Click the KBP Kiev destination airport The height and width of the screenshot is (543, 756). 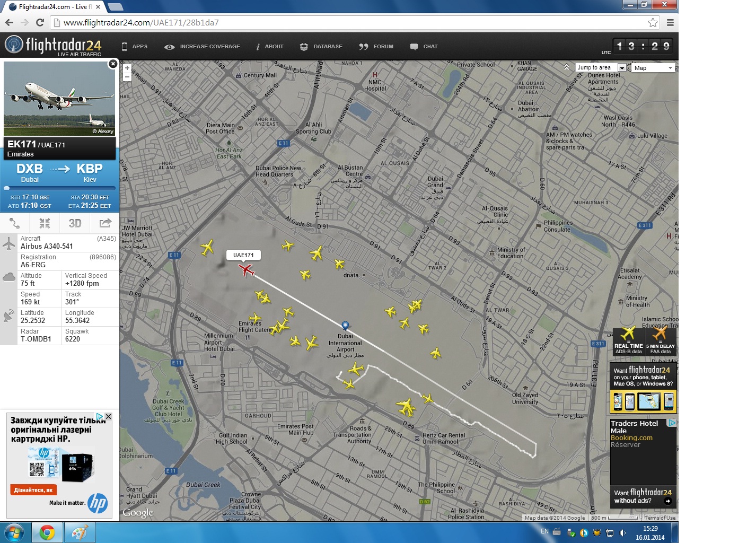pos(90,172)
